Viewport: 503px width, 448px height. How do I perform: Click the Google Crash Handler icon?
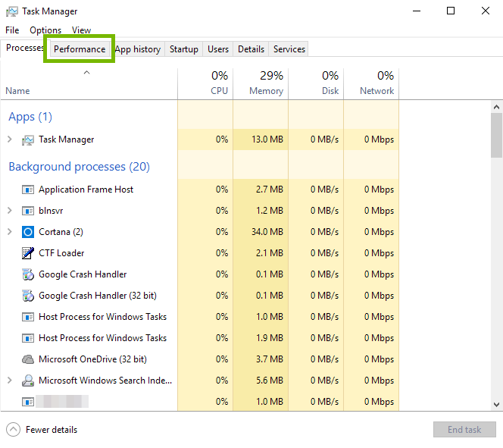tap(28, 274)
